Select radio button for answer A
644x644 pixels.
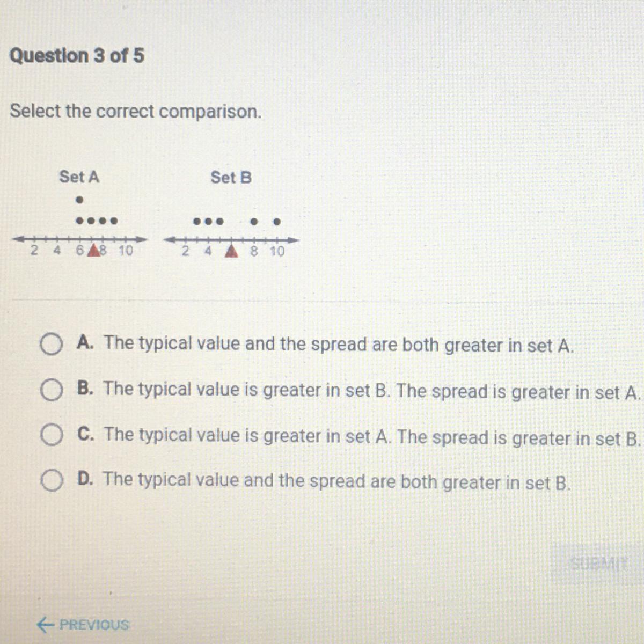coord(51,345)
